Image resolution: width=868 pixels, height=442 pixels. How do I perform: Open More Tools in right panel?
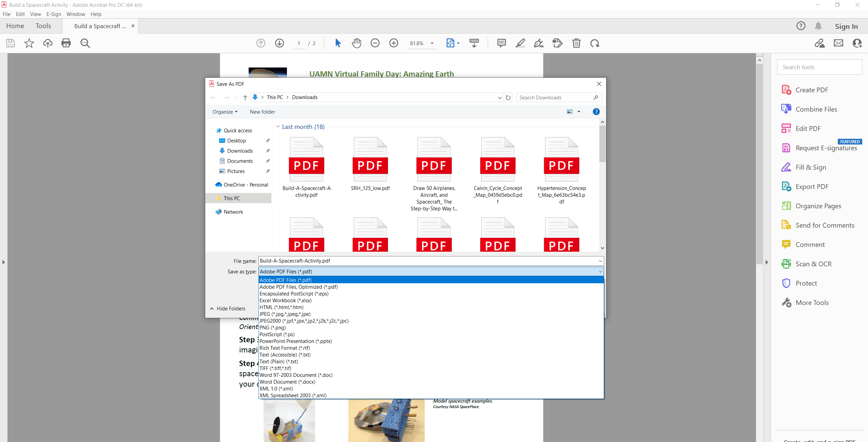coord(812,303)
